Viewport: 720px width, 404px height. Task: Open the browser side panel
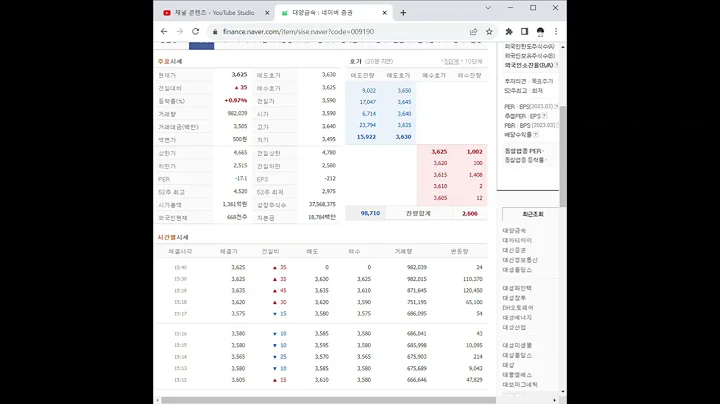(x=524, y=32)
